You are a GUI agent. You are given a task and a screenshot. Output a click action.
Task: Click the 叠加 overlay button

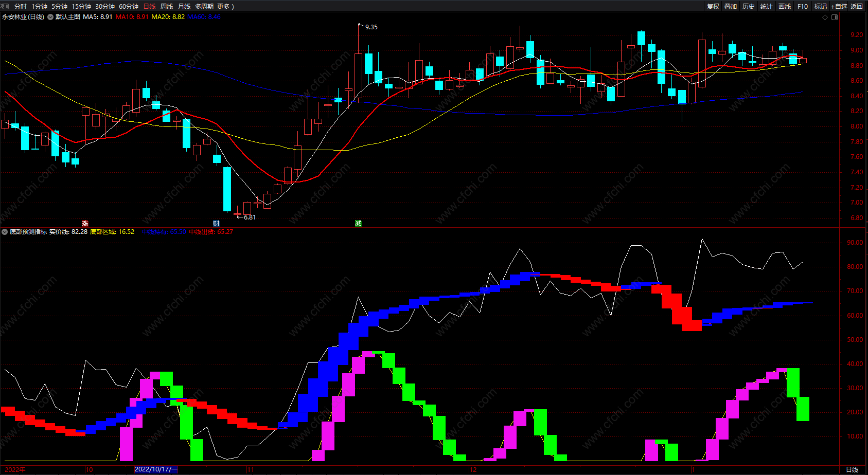click(731, 6)
